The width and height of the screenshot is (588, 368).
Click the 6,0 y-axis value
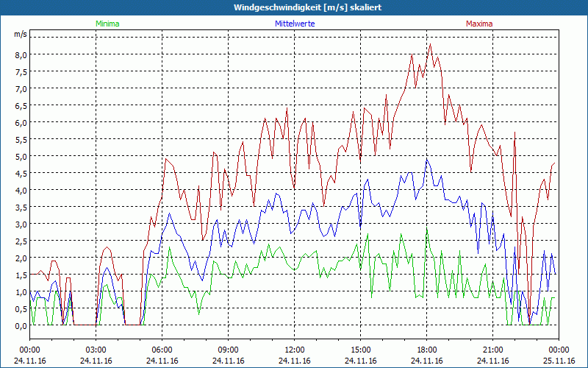[x=21, y=123]
